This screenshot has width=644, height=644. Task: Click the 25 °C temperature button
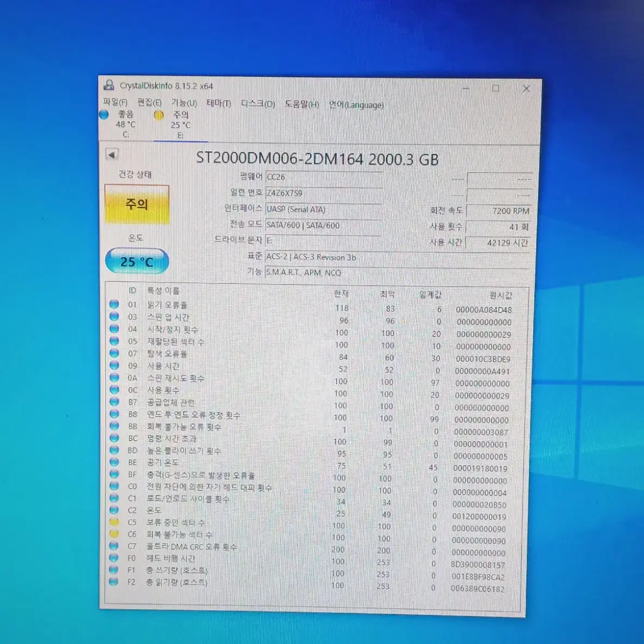coord(137,261)
